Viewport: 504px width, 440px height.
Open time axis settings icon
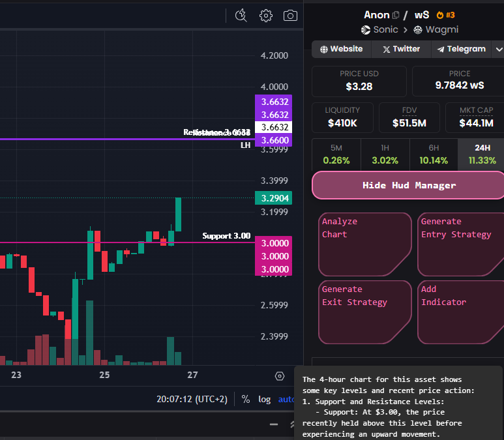pos(280,375)
